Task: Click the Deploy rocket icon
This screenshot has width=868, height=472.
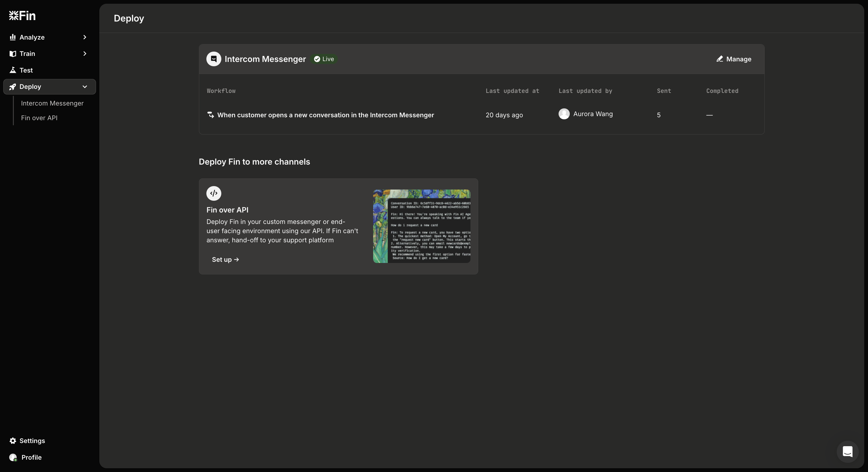Action: tap(13, 87)
